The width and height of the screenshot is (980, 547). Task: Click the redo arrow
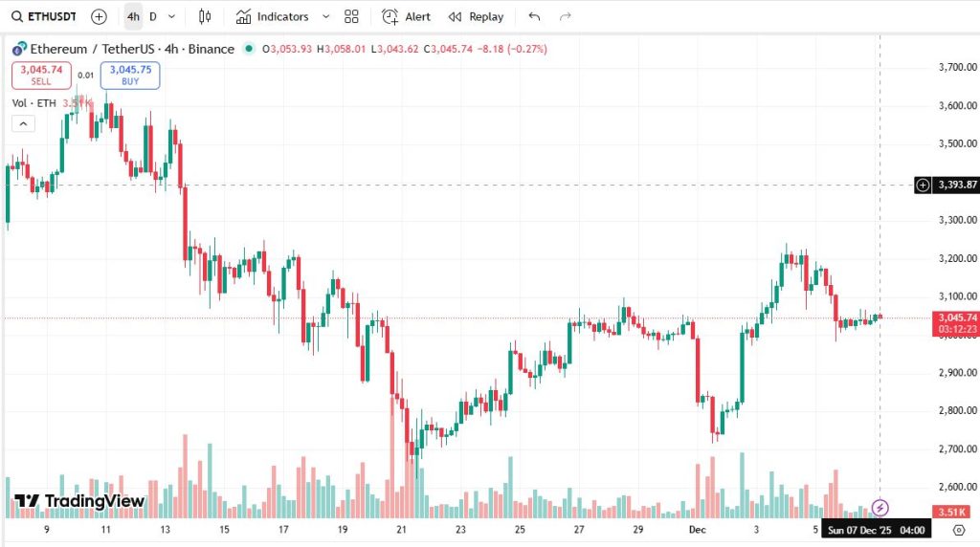[565, 16]
